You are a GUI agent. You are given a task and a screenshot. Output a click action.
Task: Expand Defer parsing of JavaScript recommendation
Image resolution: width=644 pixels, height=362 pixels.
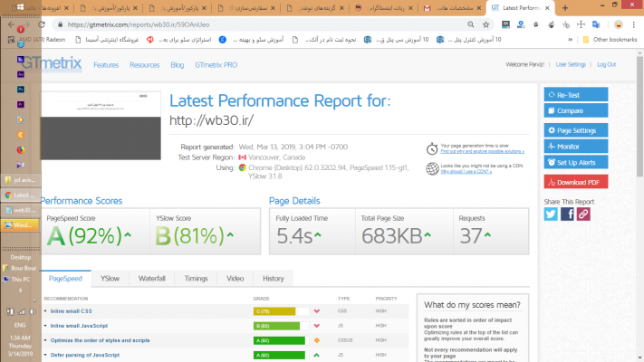[x=84, y=355]
